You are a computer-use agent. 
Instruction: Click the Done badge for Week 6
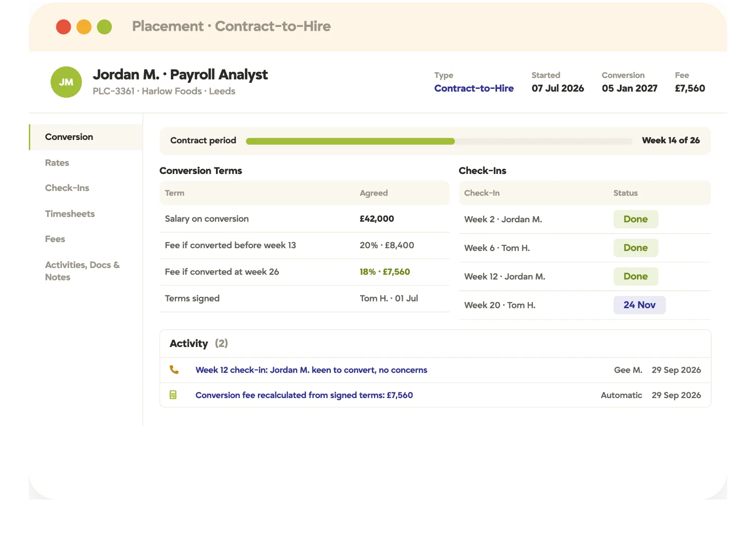pos(636,248)
